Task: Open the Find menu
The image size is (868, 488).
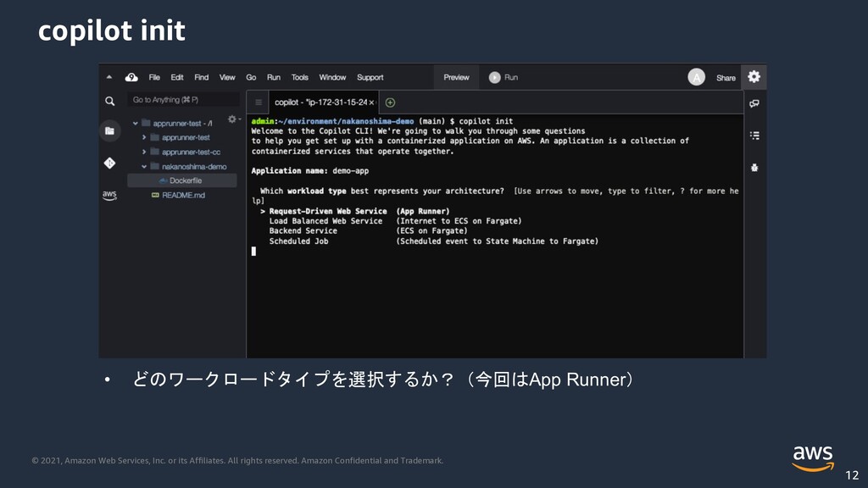Action: pyautogui.click(x=202, y=77)
